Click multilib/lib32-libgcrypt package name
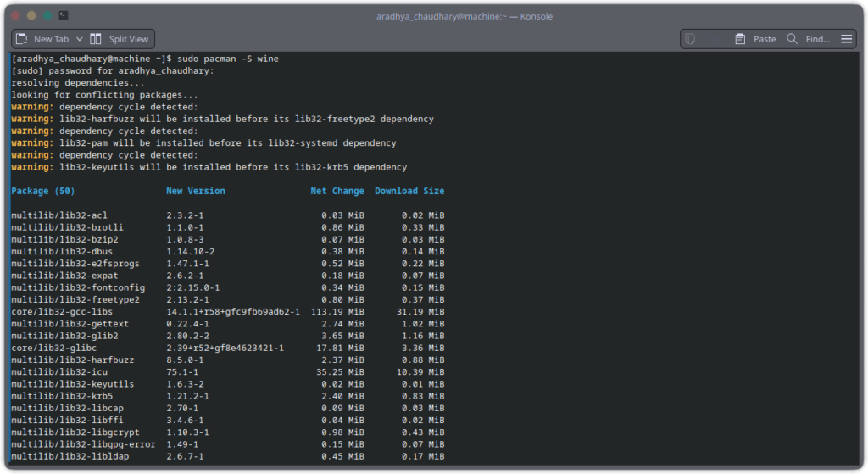This screenshot has width=868, height=474. (x=75, y=432)
